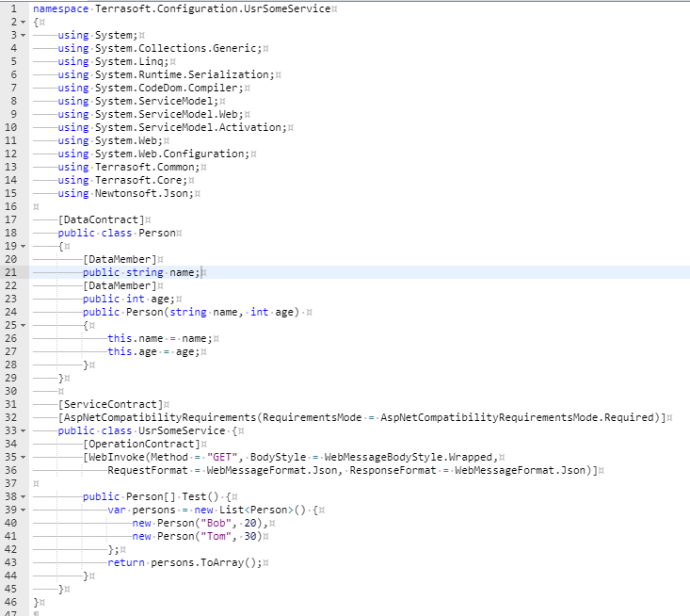Click System.ServiceModel.Activation using statement

[172, 128]
